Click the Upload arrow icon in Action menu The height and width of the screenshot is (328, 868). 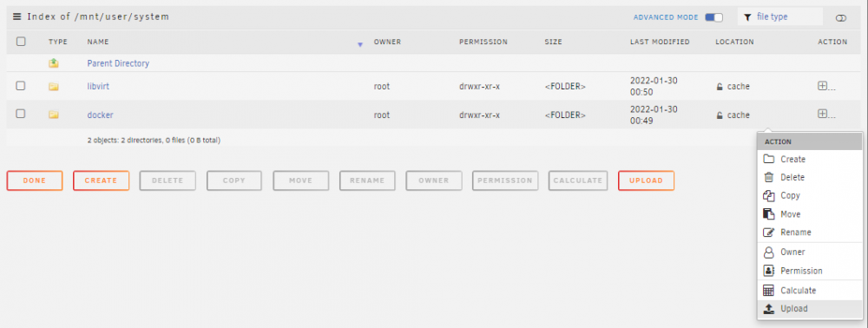click(768, 309)
